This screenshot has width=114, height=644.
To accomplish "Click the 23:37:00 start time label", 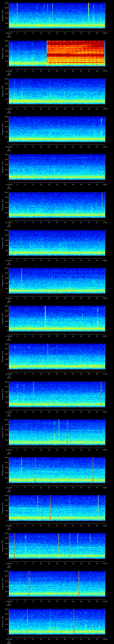I will point(9,260).
